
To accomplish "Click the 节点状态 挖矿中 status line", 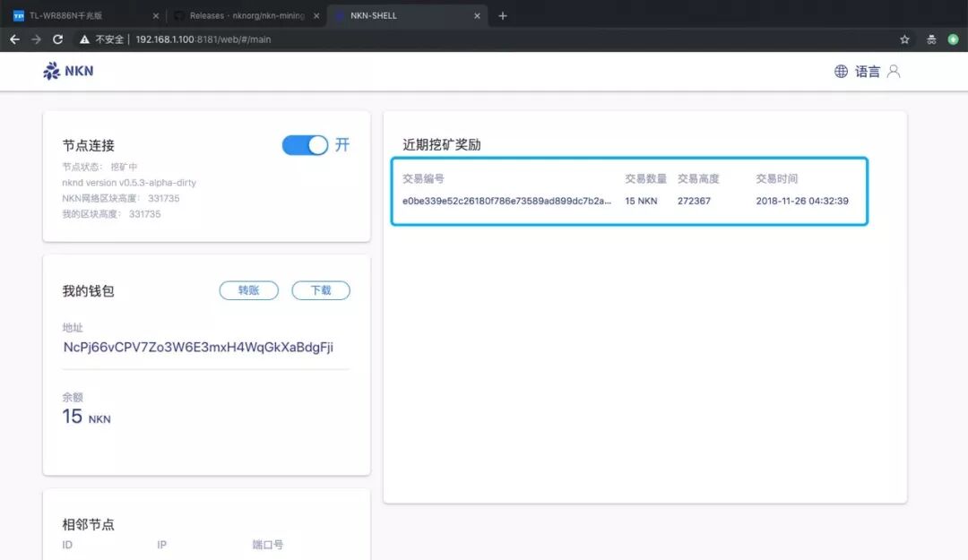I will 99,167.
